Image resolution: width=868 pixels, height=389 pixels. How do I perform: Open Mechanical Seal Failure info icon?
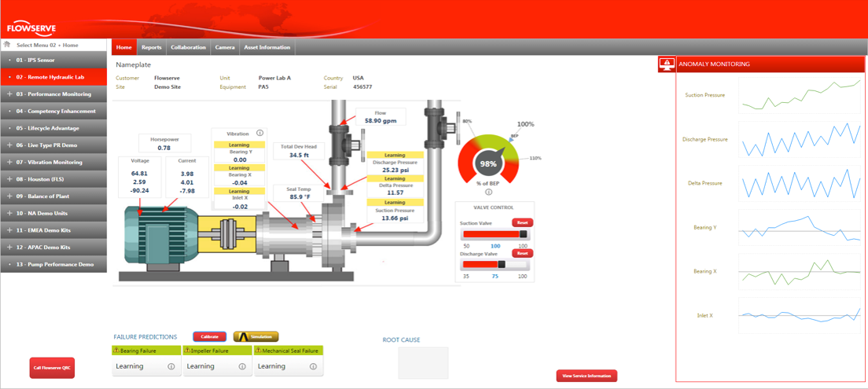[313, 366]
